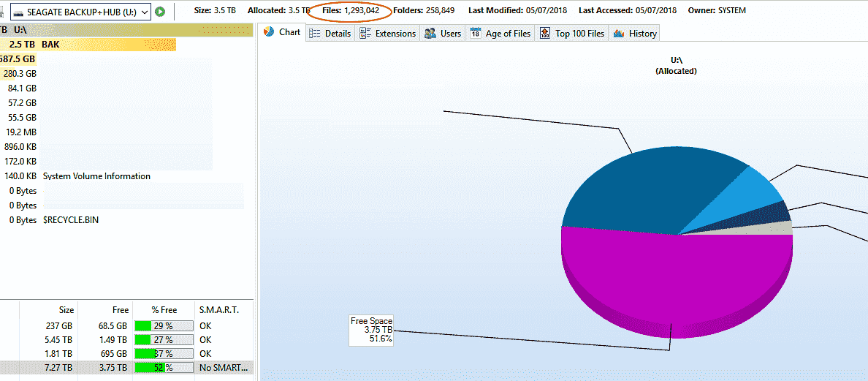Select the BAK folder in the tree
The width and height of the screenshot is (868, 381).
pos(51,45)
